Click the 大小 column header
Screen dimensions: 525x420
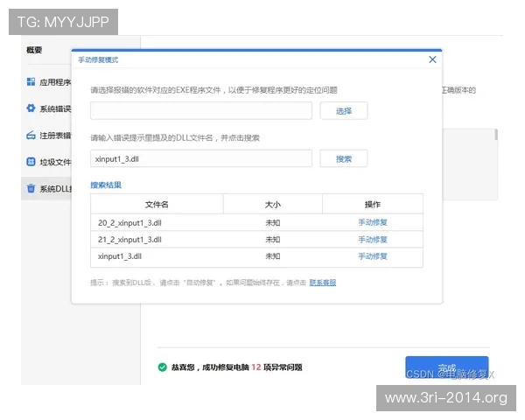coord(272,204)
